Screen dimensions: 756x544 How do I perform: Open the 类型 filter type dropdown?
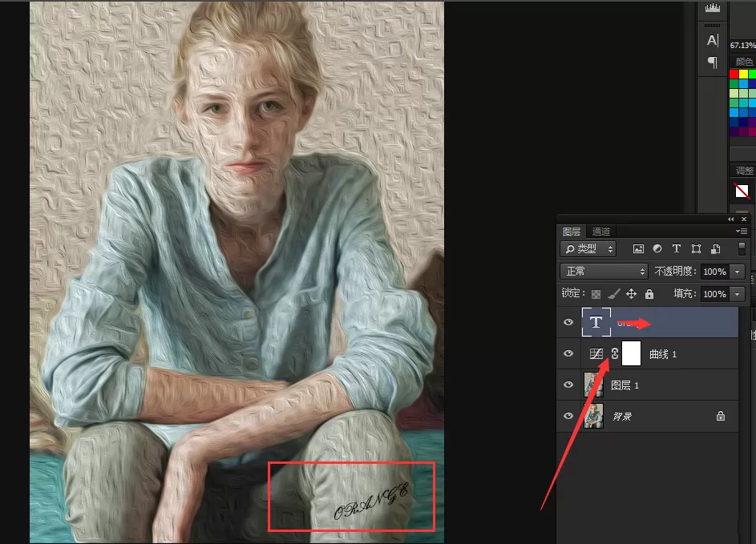(x=588, y=248)
